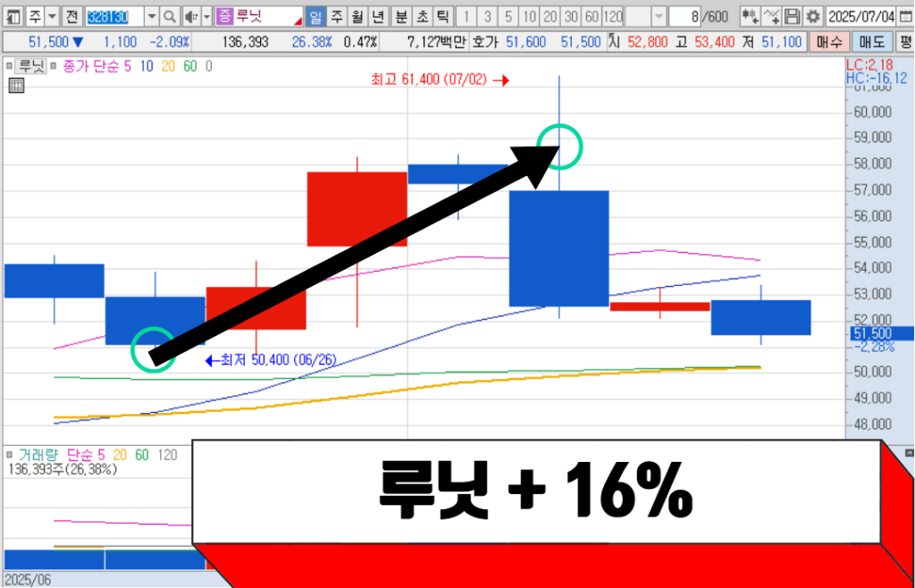915x588 pixels.
Task: Click the 매수 buy button
Action: 828,42
